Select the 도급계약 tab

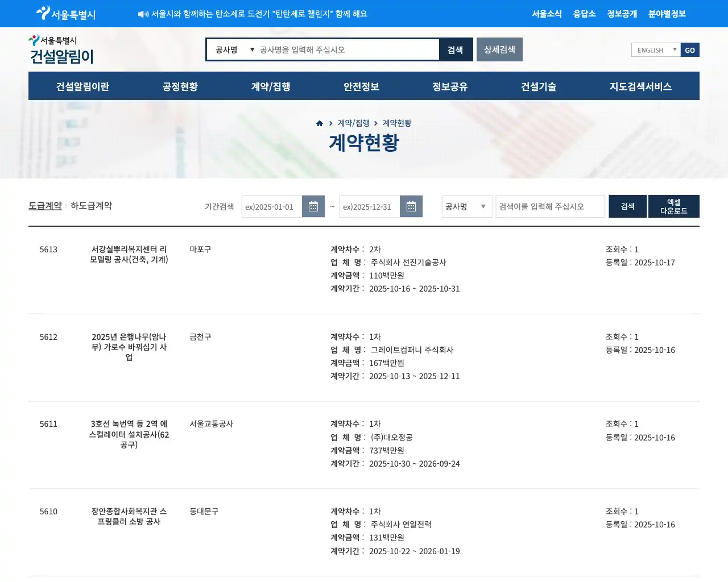45,206
